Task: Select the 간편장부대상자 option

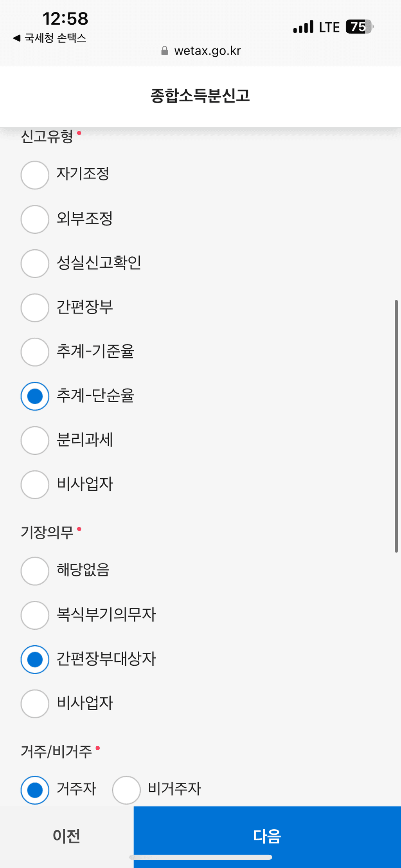Action: click(x=35, y=659)
